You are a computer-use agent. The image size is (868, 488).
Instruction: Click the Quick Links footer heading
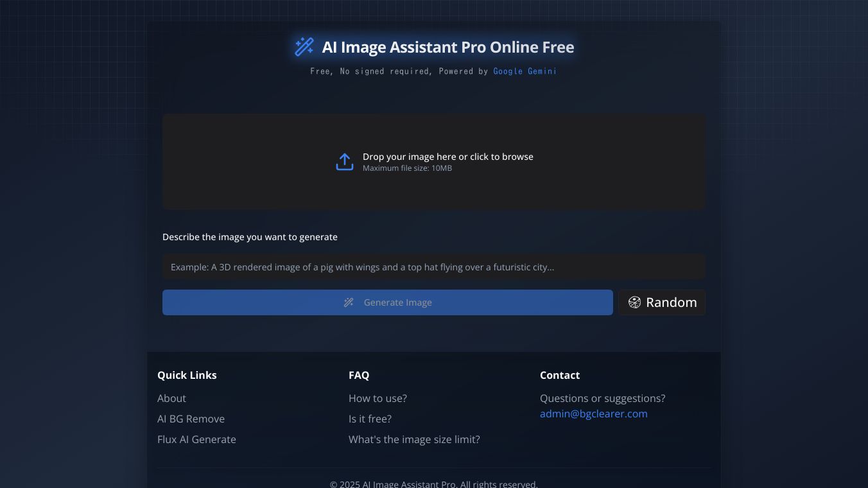pos(187,375)
